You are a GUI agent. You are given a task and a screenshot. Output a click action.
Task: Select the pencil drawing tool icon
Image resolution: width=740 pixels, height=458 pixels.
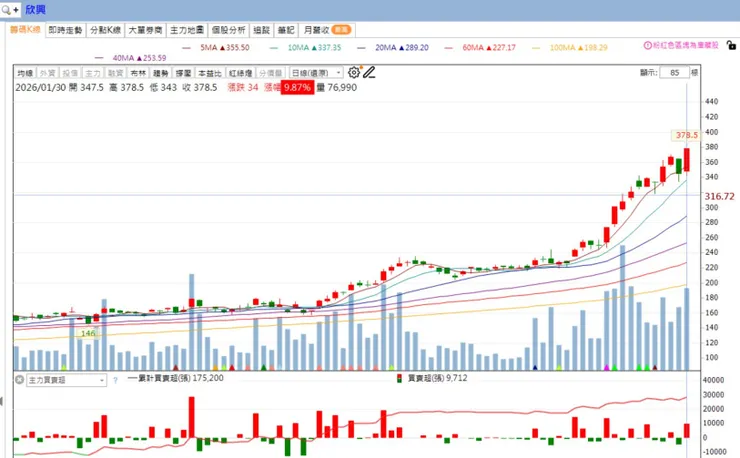click(x=369, y=72)
